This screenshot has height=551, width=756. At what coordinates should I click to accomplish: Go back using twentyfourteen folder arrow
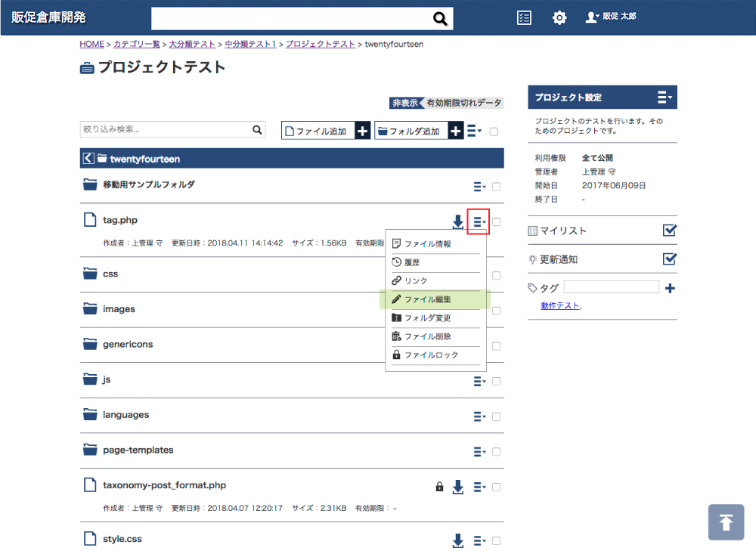click(x=88, y=158)
